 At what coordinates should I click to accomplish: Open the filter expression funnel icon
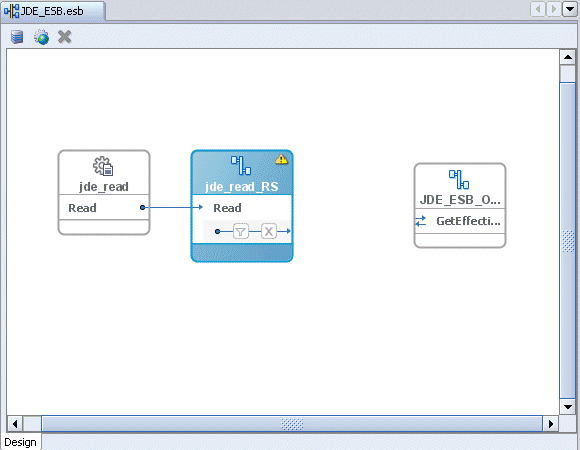[241, 231]
